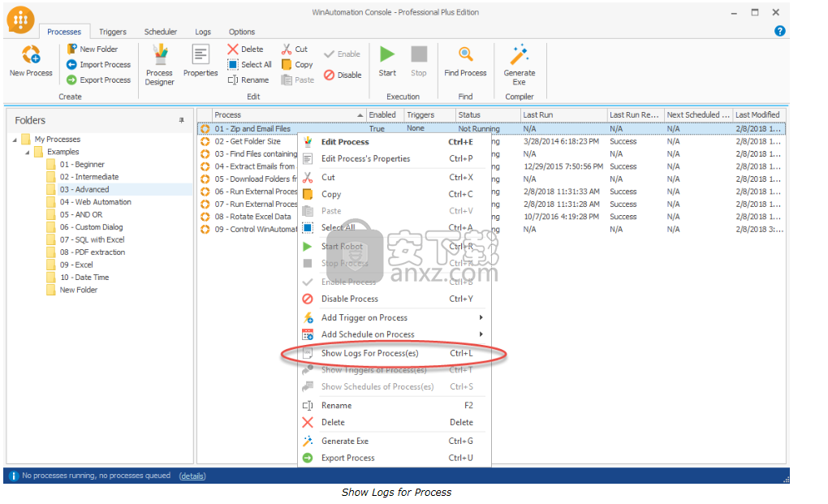Select the 04 - Web Automation folder
828x504 pixels.
95,202
